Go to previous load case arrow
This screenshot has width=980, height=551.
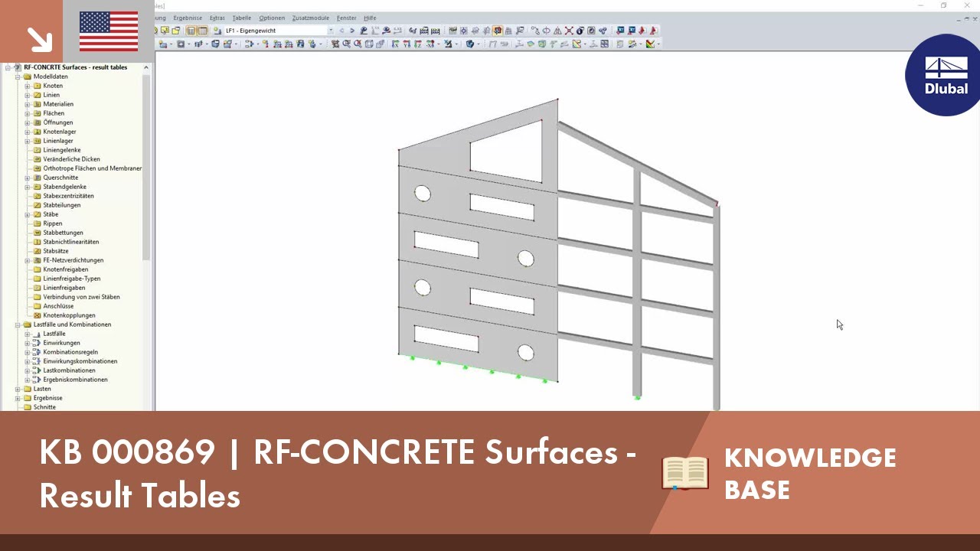[x=341, y=31]
